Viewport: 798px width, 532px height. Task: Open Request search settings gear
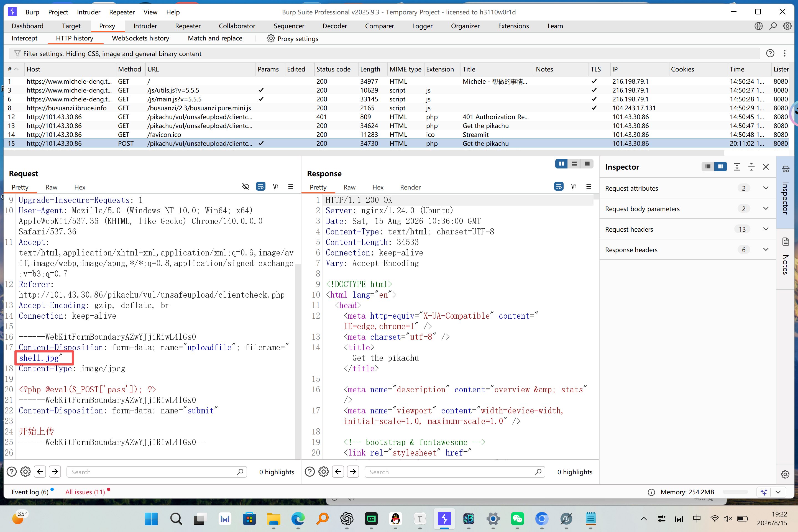pos(25,472)
